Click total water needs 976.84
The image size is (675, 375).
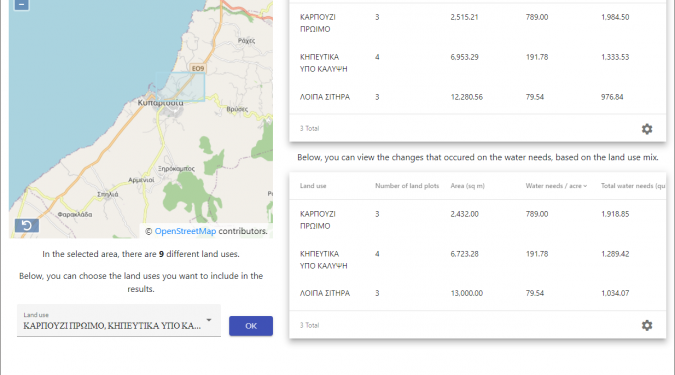612,97
